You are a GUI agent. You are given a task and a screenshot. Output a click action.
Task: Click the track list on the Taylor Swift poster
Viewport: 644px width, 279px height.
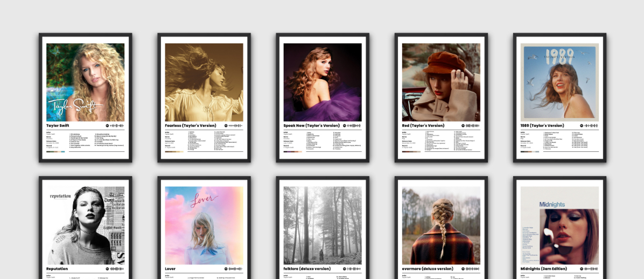(97, 140)
